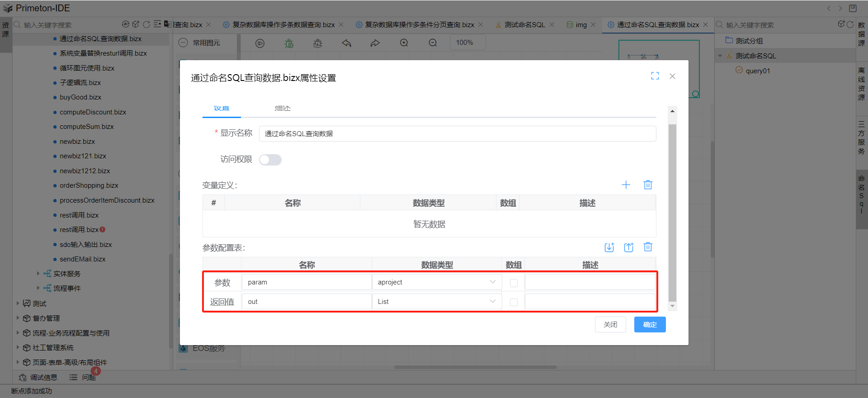The height and width of the screenshot is (398, 868).
Task: Click trash icon in parameter config table
Action: tap(648, 247)
